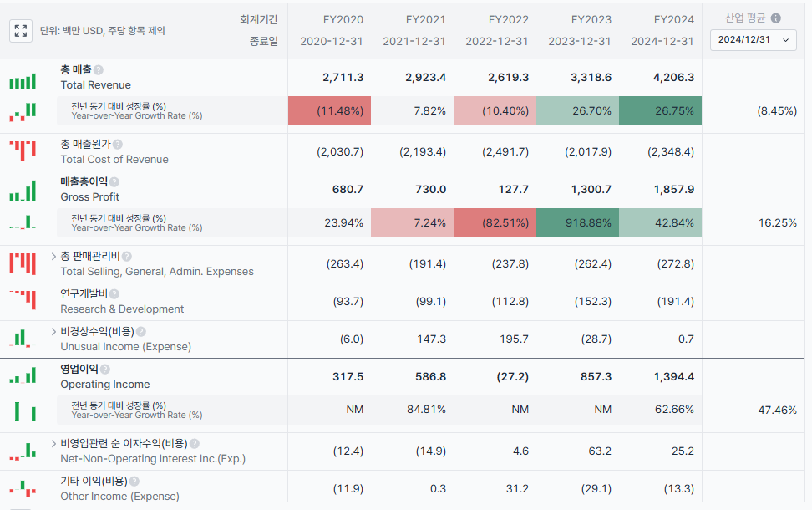
Task: Expand the 총 판매관리비 row
Action: [53, 256]
